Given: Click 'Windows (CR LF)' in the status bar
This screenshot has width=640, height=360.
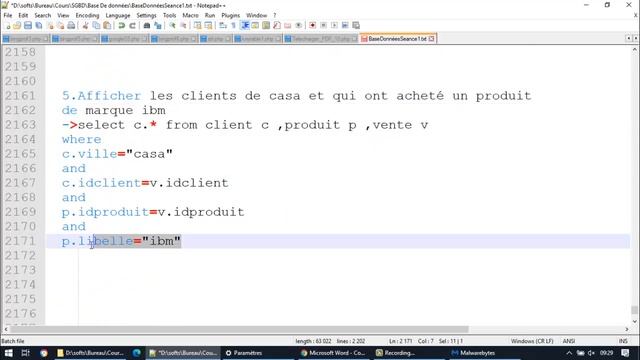Looking at the screenshot, I should [x=532, y=341].
